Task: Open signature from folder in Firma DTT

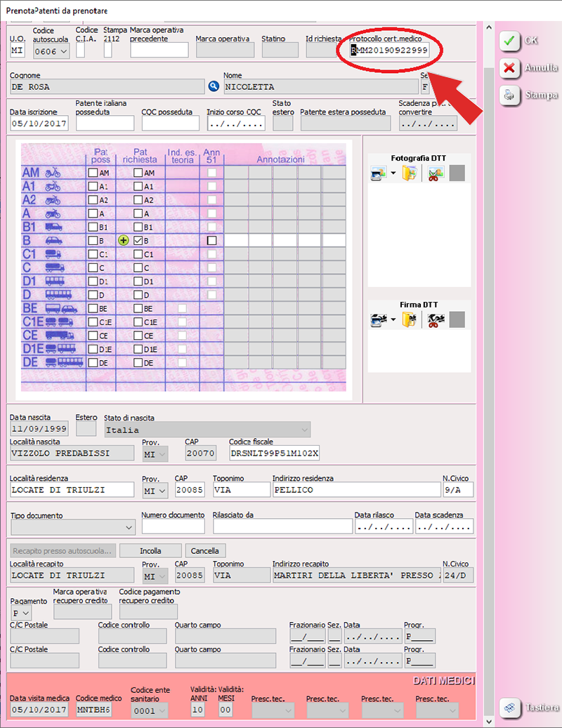Action: point(410,320)
